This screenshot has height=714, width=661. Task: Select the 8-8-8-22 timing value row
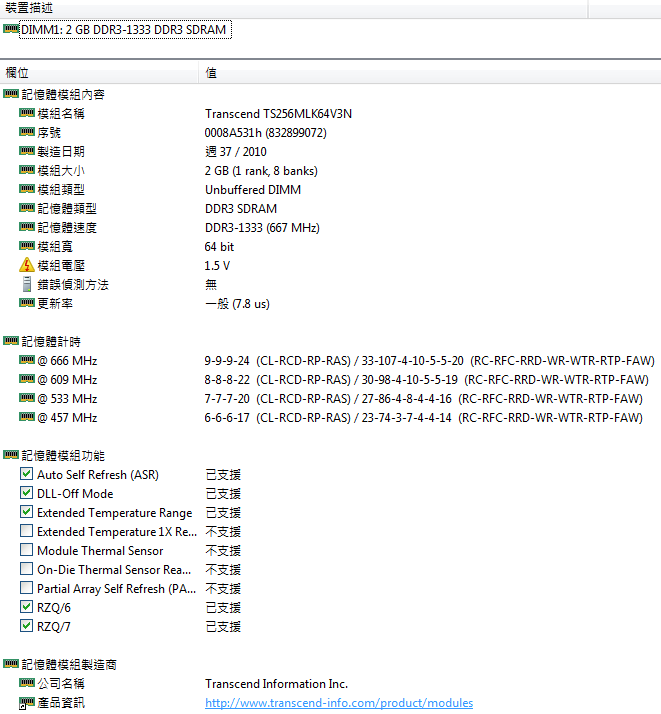[426, 380]
